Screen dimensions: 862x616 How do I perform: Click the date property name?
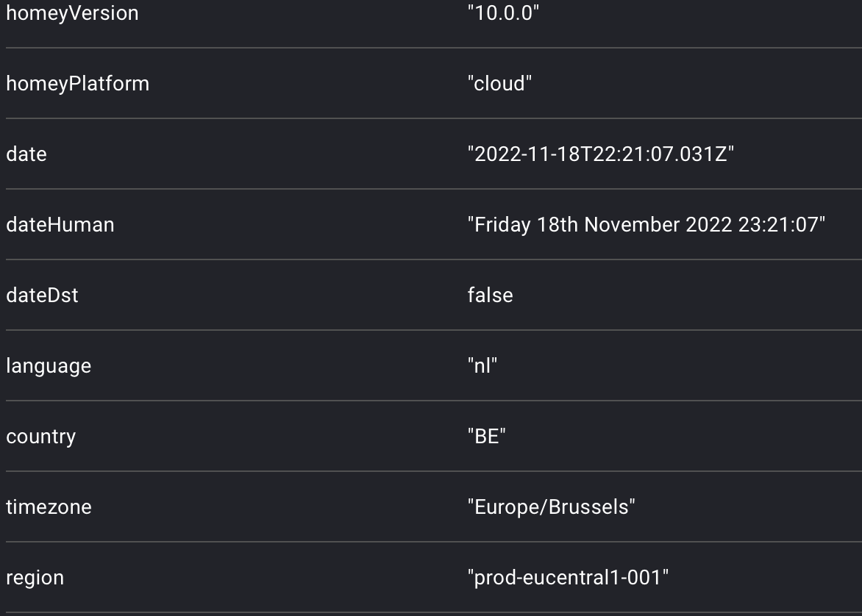(26, 154)
